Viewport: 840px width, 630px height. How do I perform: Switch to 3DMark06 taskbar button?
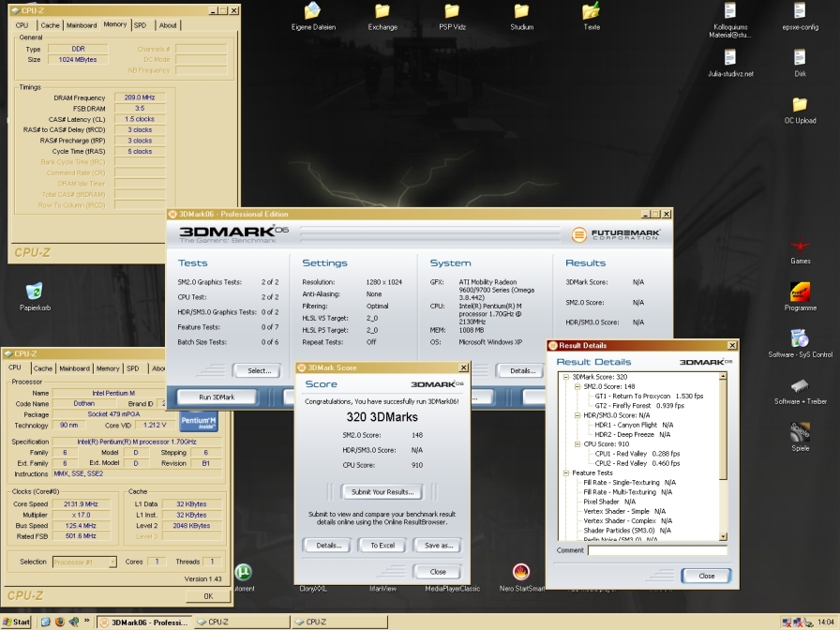144,622
